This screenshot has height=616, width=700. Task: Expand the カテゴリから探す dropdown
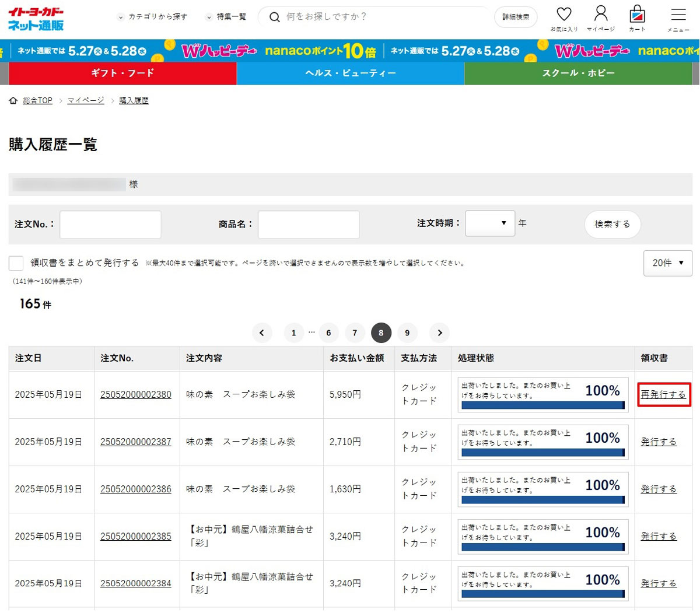click(x=152, y=17)
